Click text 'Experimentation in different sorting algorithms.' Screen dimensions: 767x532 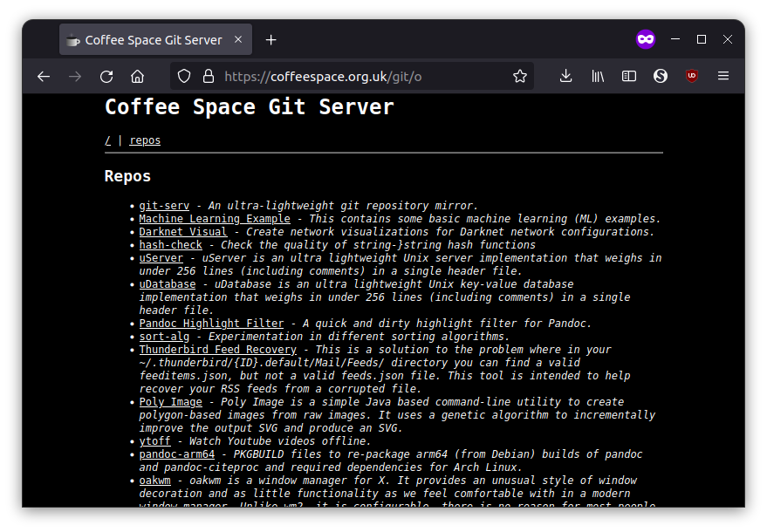[359, 337]
